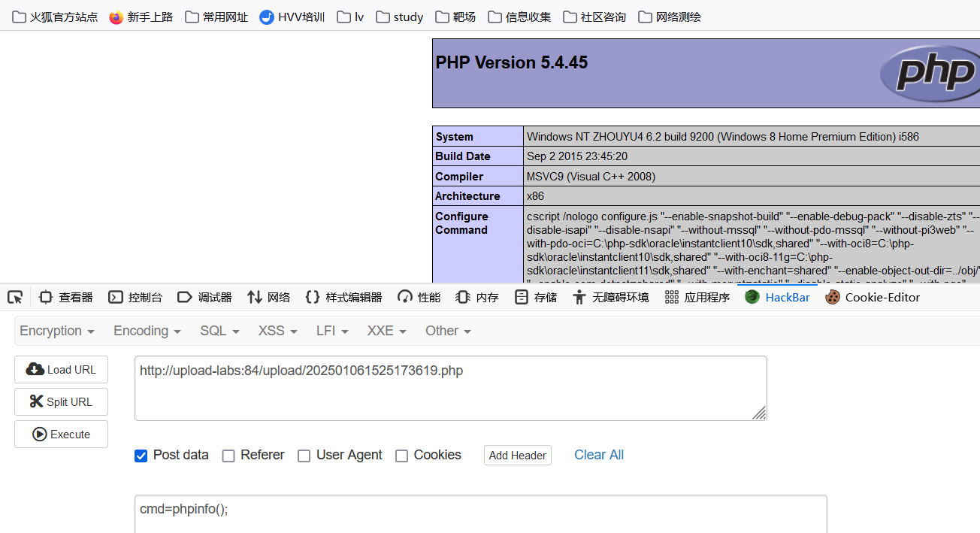This screenshot has width=980, height=533.
Task: Click the Load URL button
Action: (61, 370)
